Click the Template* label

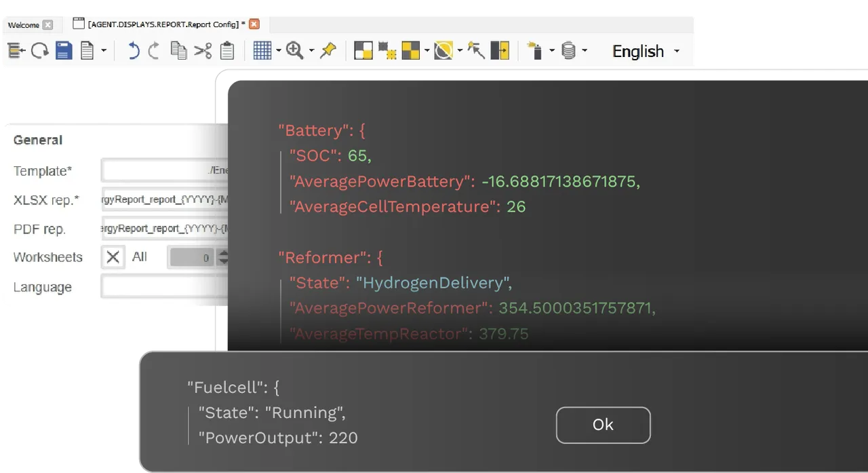pyautogui.click(x=43, y=171)
